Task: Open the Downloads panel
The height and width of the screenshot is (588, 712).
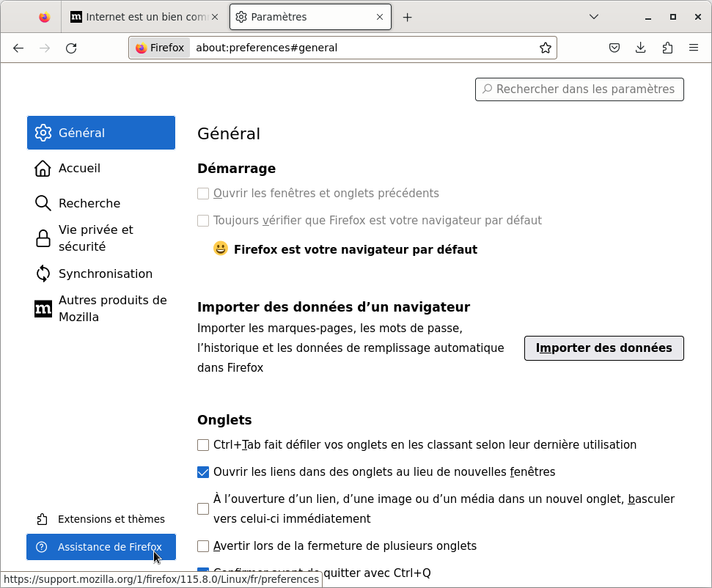Action: pos(640,48)
